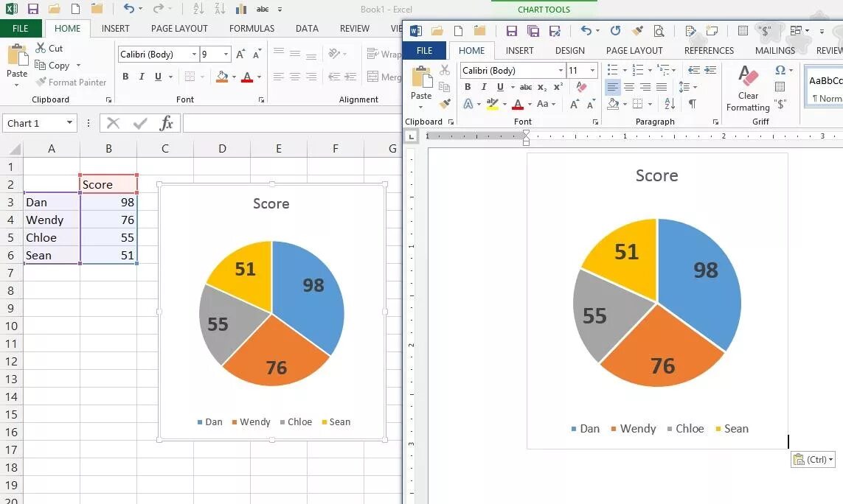Click Excel red Font Color swatch
843x504 pixels.
247,77
